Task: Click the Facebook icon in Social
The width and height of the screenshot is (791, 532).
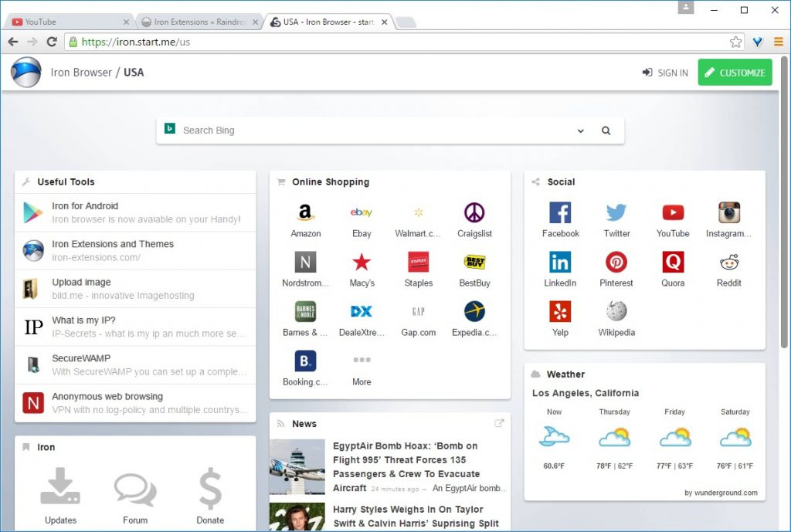Action: pyautogui.click(x=560, y=213)
